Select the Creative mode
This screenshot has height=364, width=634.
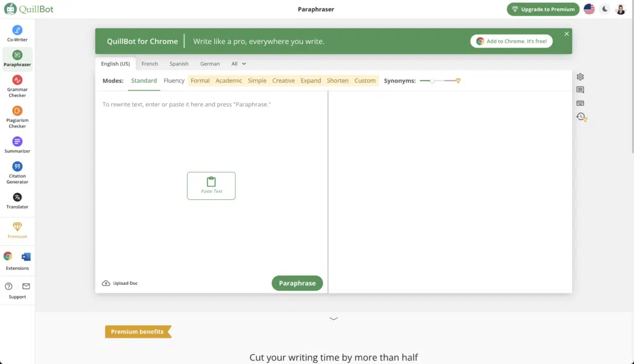(284, 81)
